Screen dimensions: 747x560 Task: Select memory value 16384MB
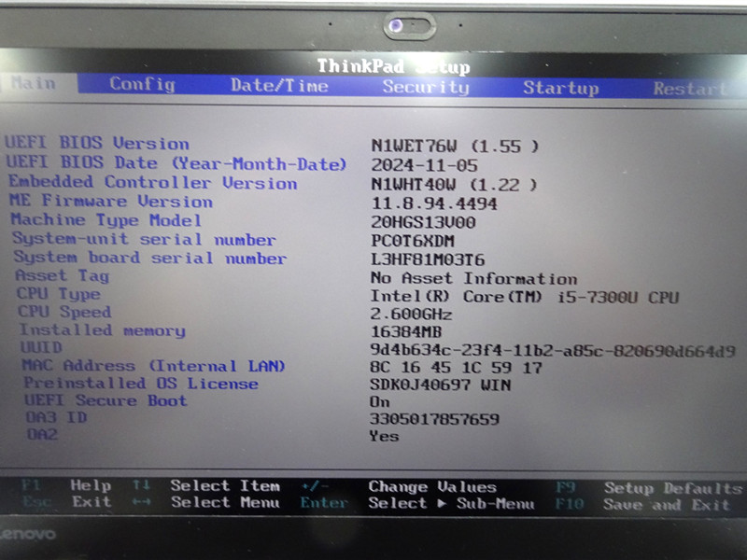406,332
